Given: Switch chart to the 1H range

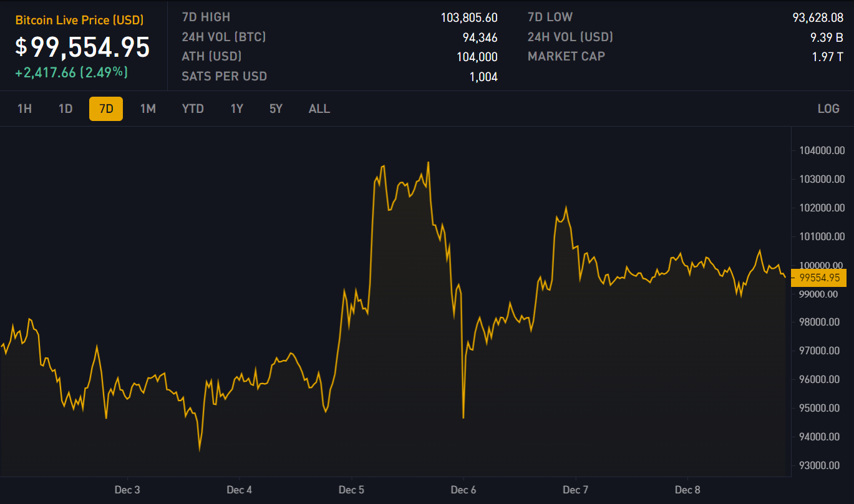Looking at the screenshot, I should [24, 109].
